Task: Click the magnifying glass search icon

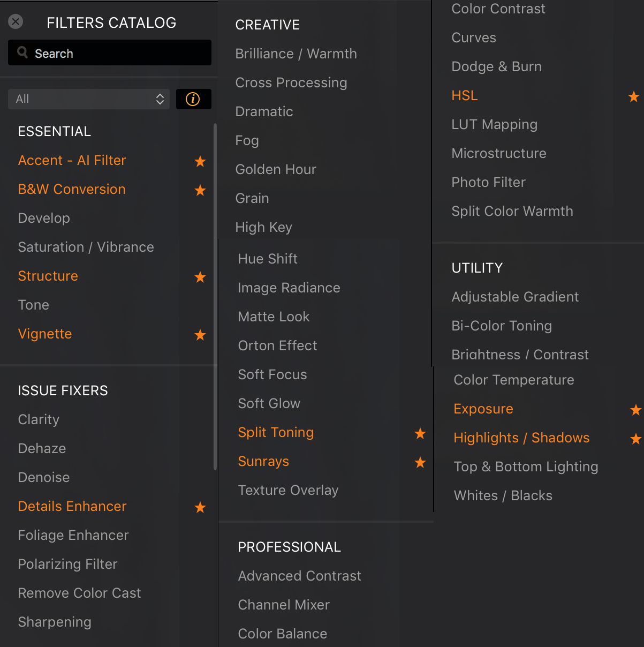Action: coord(22,52)
